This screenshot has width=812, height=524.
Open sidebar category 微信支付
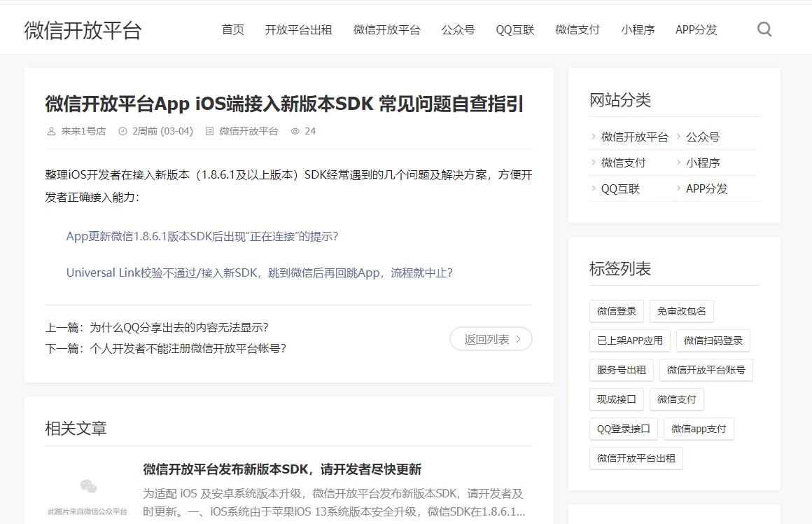click(x=624, y=163)
